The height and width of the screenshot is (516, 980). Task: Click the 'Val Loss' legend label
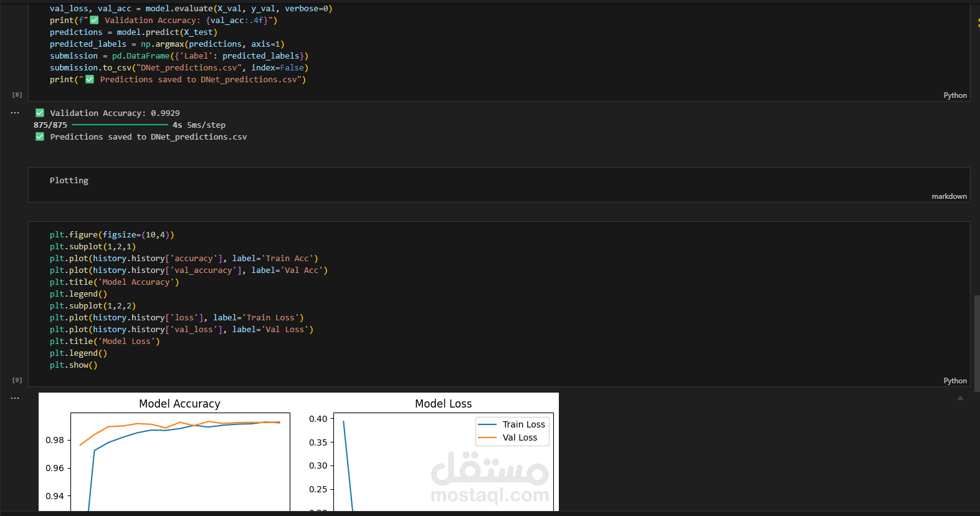pos(520,437)
